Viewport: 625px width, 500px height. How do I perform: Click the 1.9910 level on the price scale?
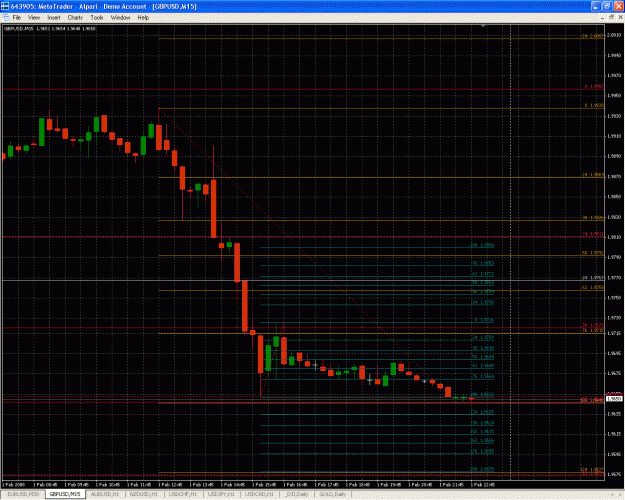[x=614, y=136]
